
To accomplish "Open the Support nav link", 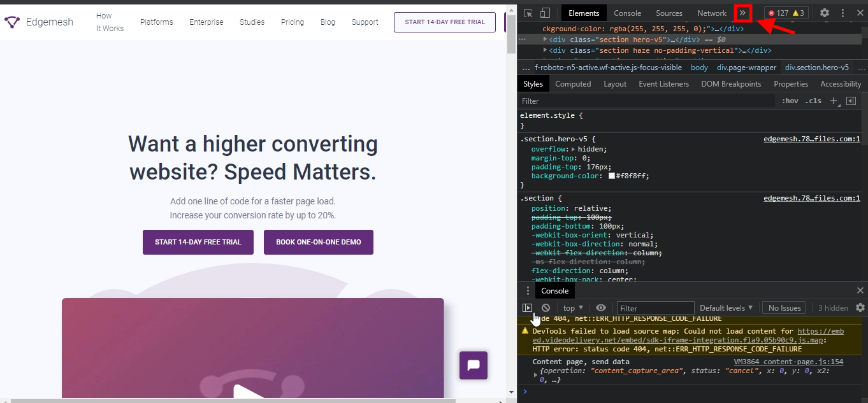I will [x=365, y=22].
